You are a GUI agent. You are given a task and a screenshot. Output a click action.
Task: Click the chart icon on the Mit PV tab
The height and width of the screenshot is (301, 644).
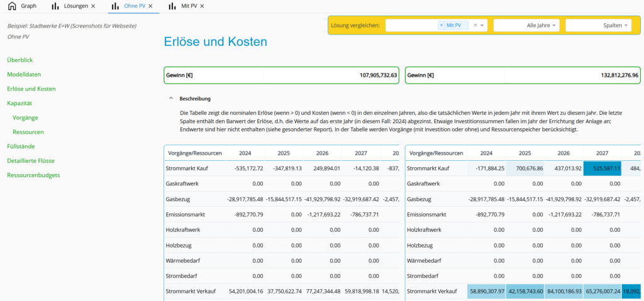point(172,6)
